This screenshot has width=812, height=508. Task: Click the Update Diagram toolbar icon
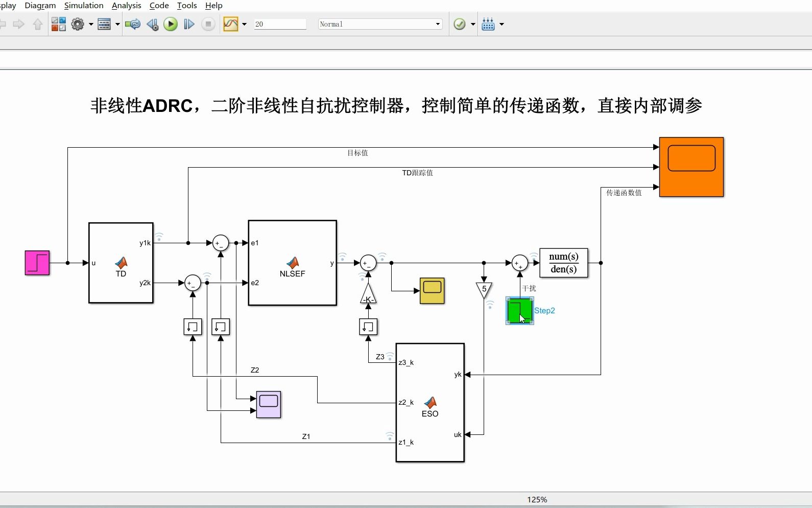(x=133, y=24)
